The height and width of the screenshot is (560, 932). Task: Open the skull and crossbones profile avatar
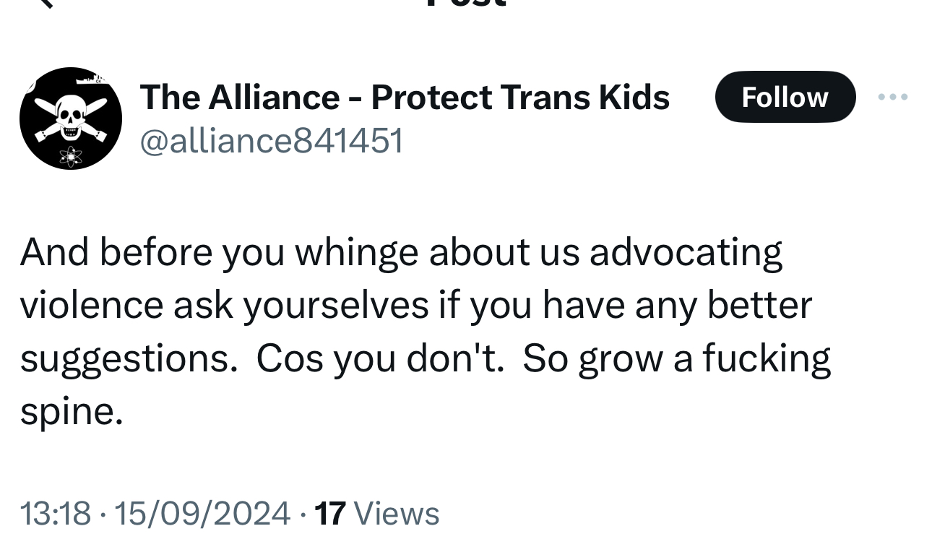[x=71, y=118]
